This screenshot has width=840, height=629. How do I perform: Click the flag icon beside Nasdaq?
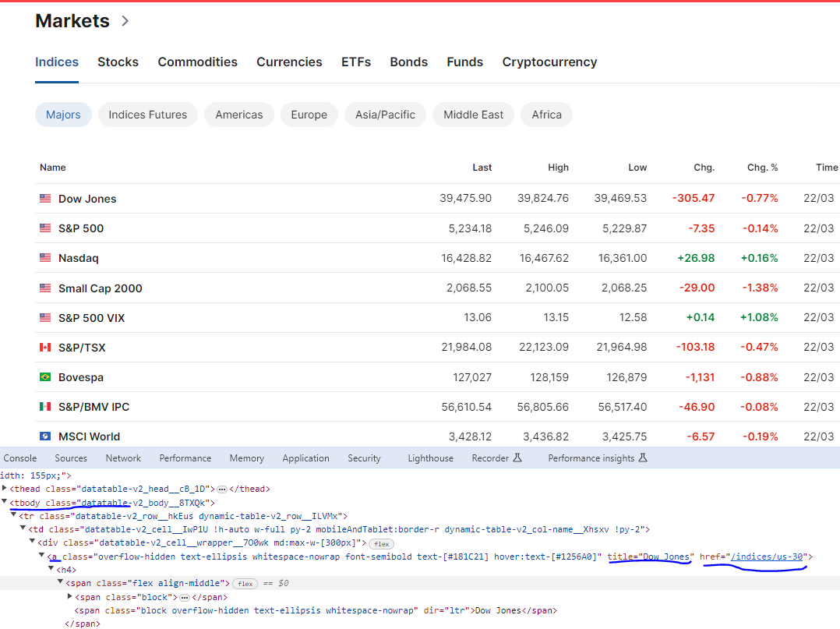[x=45, y=258]
